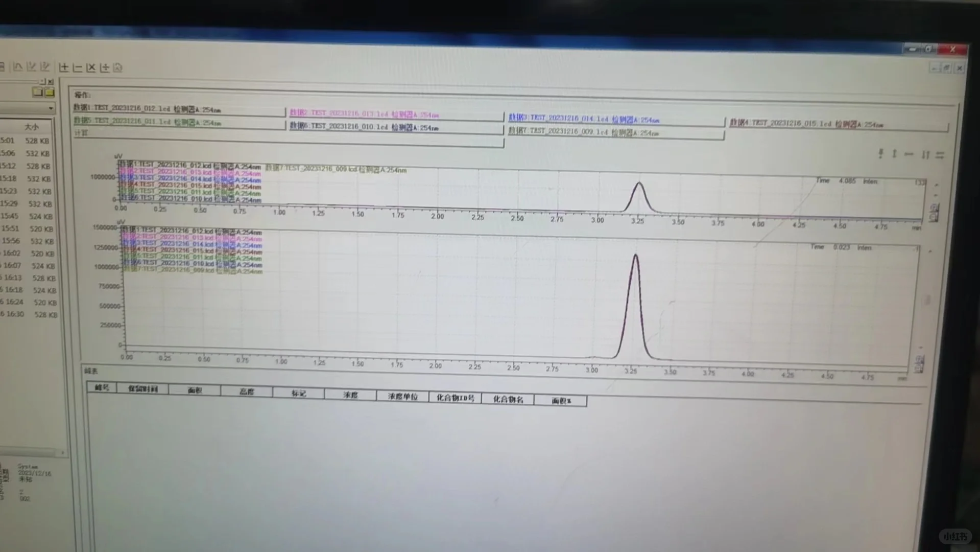
Task: Click the first numbered-peak toolbar icon
Action: pyautogui.click(x=31, y=66)
